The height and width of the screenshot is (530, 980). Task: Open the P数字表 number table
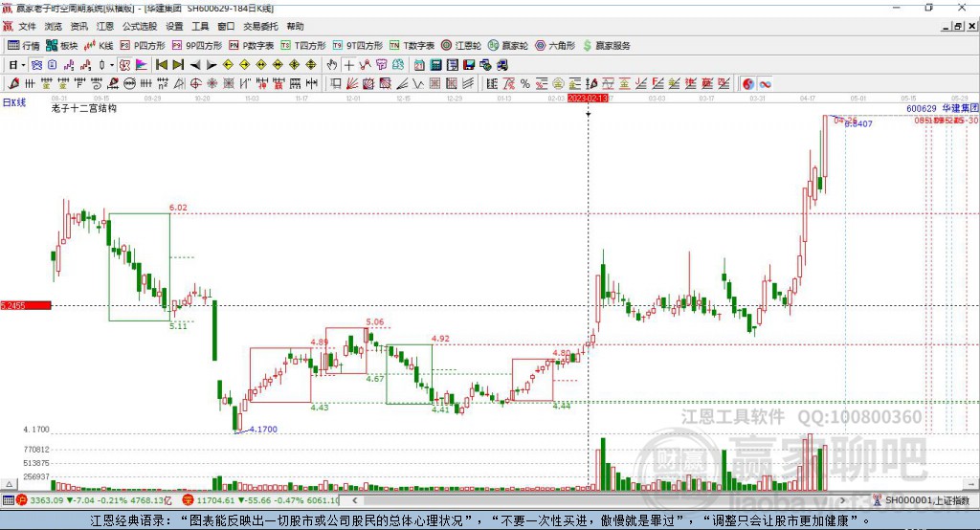(252, 46)
